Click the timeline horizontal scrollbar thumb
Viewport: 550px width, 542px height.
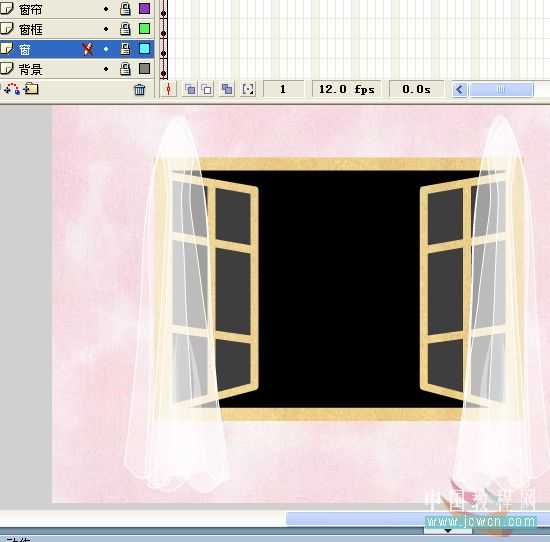[x=501, y=90]
